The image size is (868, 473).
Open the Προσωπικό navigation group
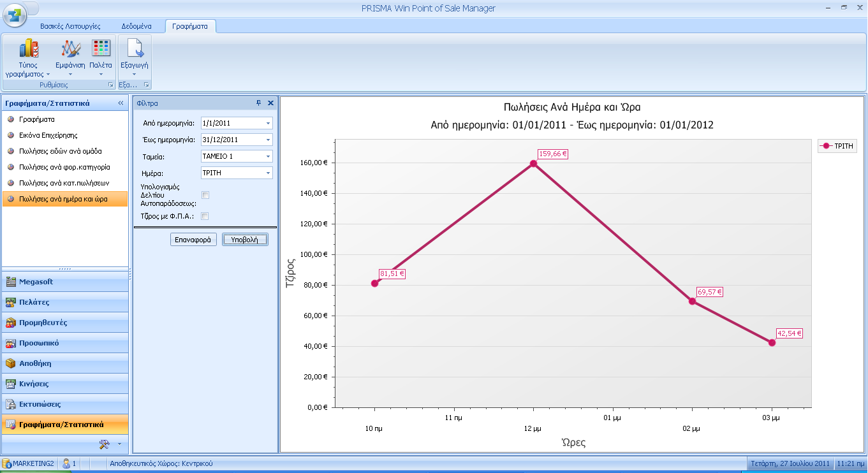pyautogui.click(x=65, y=343)
